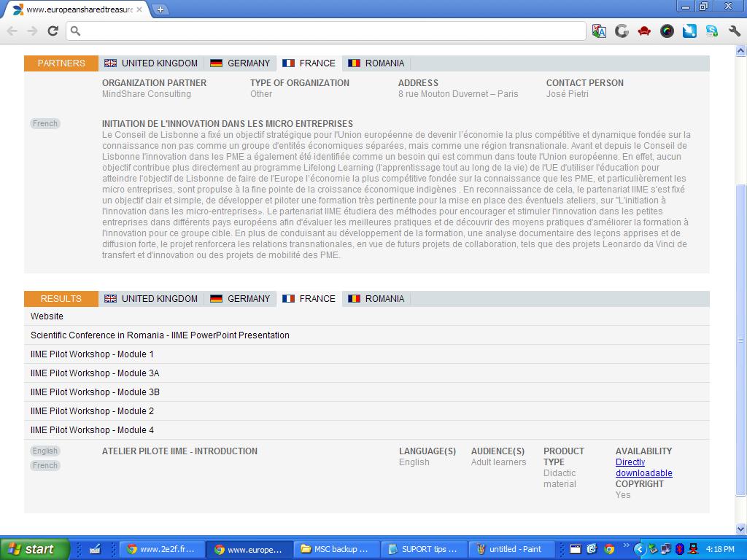Click the network connection tray icon

(666, 549)
